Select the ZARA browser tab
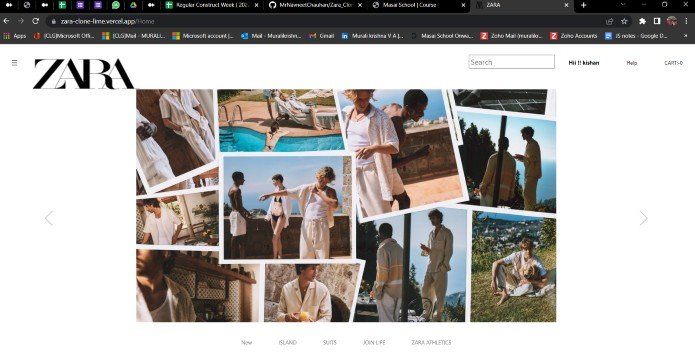The image size is (695, 361). click(x=522, y=5)
